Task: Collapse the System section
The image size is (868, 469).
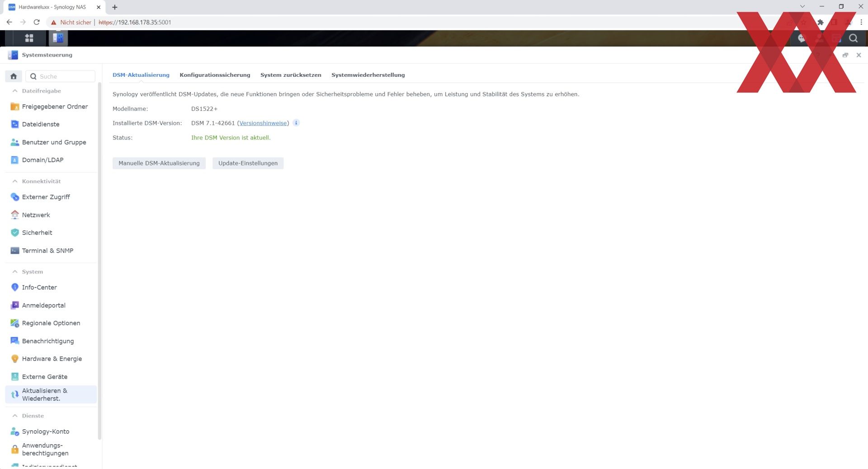Action: point(15,272)
